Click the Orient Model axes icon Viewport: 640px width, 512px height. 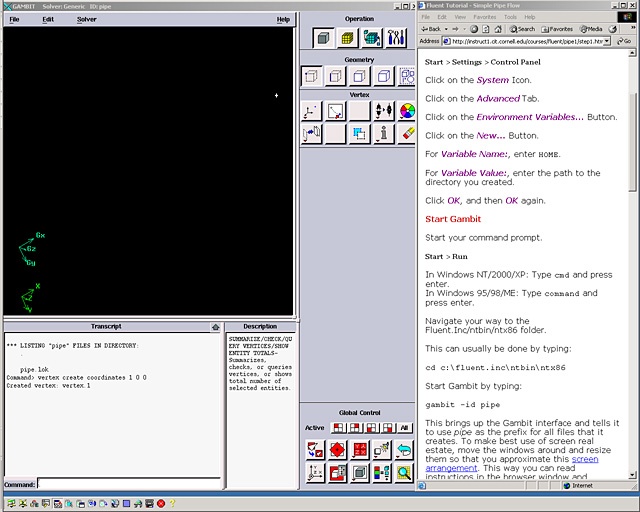tap(315, 472)
